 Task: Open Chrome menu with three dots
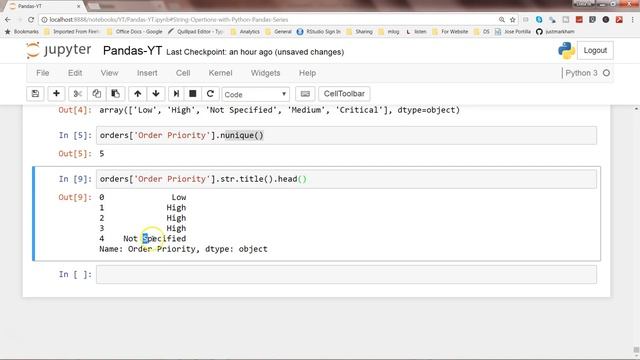click(x=632, y=20)
